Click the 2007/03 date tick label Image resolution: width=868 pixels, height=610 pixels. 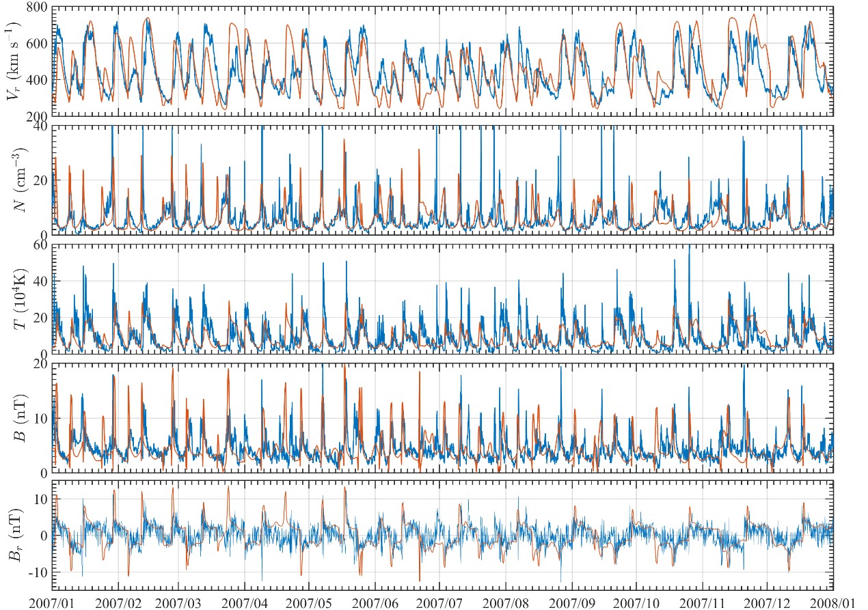tap(178, 602)
